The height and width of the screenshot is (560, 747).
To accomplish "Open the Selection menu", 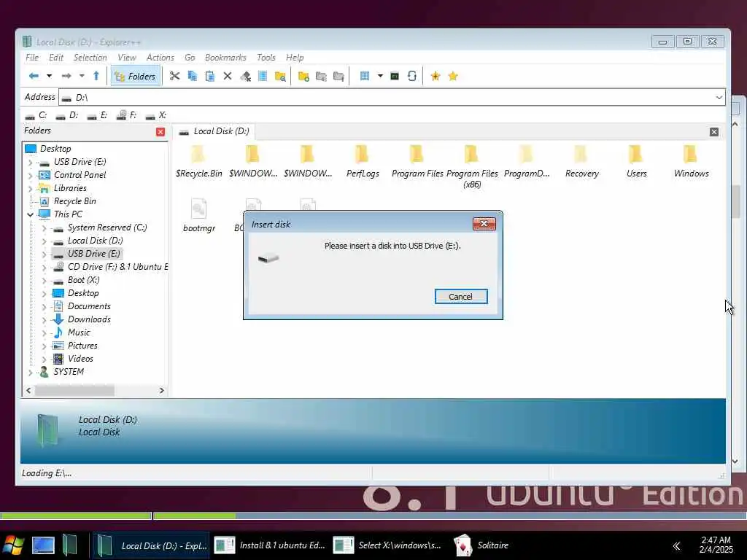I will pyautogui.click(x=90, y=58).
